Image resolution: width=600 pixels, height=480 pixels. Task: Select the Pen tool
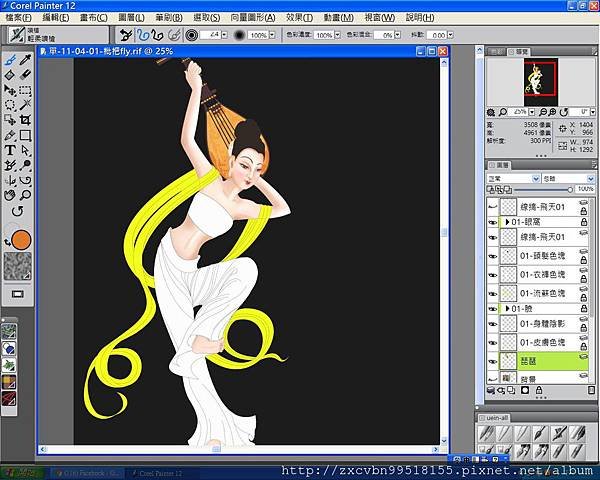[x=10, y=135]
